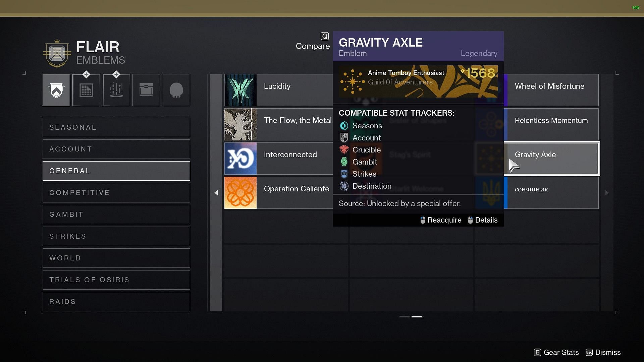644x362 pixels.
Task: Click the Transmat Effects panel icon
Action: click(116, 90)
